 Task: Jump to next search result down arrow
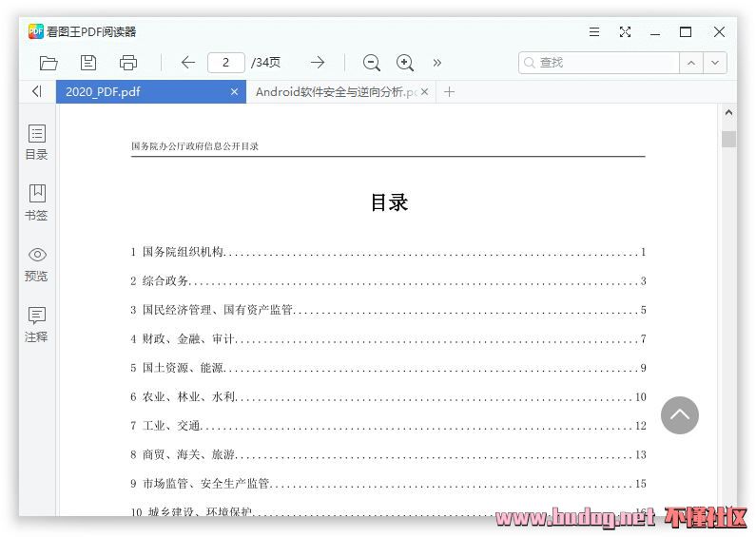[715, 63]
